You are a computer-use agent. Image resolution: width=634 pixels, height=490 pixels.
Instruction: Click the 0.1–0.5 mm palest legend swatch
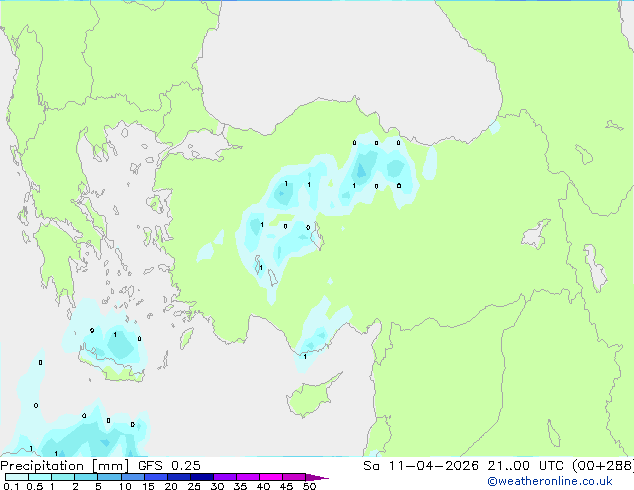17,477
